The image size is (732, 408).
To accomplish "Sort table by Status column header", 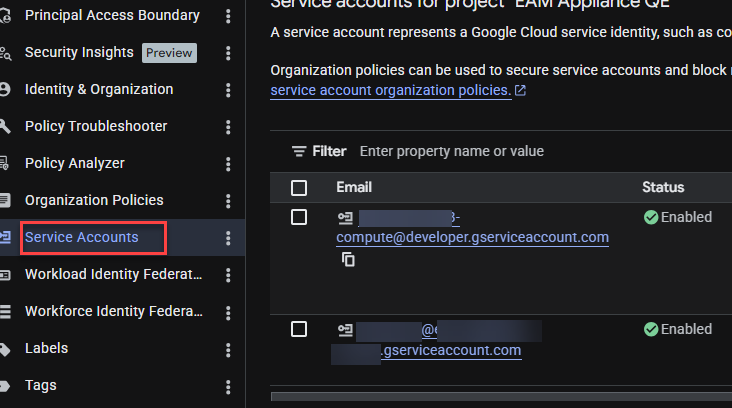I will [663, 187].
